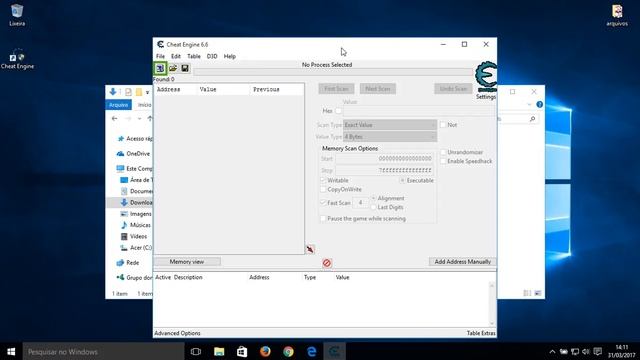Toggle the Hex checkbox
The height and width of the screenshot is (360, 640).
[x=338, y=111]
